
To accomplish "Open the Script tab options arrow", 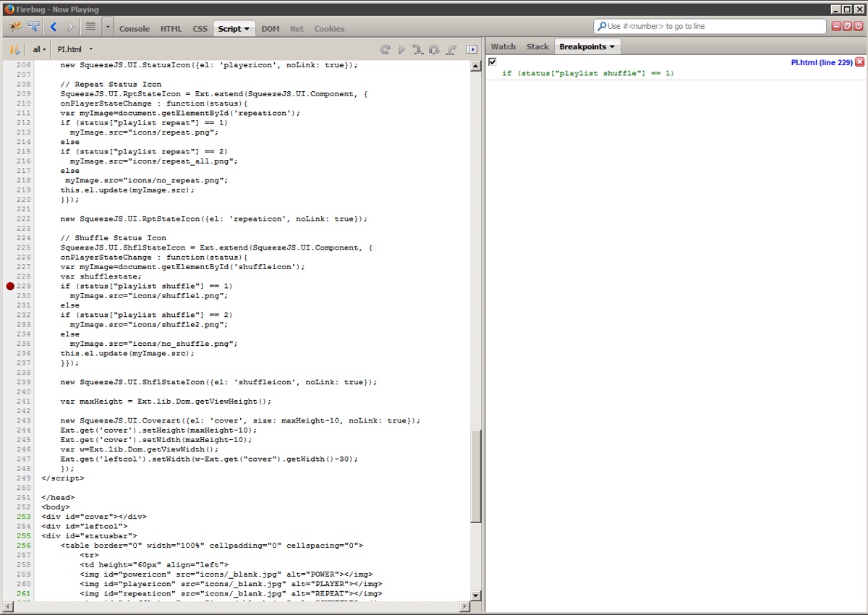I will tap(247, 30).
